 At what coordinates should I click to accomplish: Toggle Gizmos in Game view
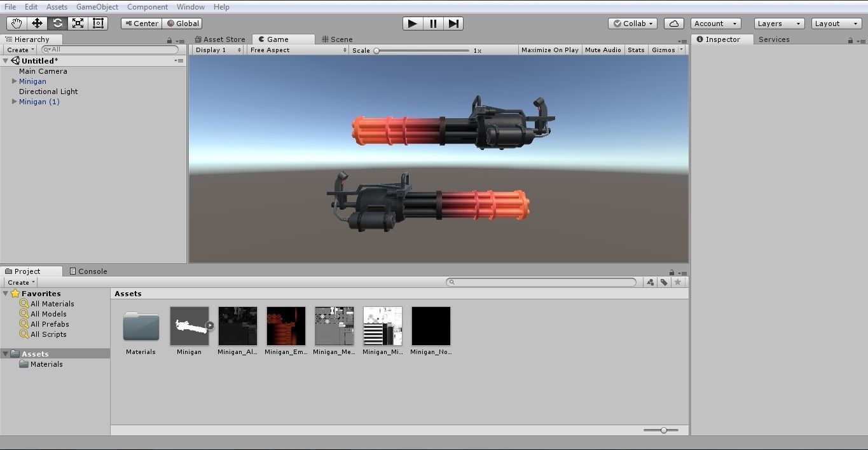[663, 50]
